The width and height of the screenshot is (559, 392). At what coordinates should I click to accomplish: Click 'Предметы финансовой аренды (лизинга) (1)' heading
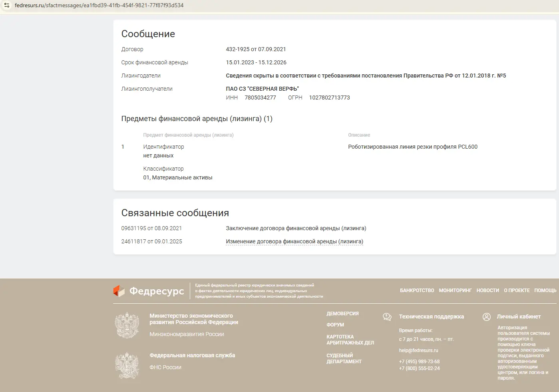coord(197,119)
